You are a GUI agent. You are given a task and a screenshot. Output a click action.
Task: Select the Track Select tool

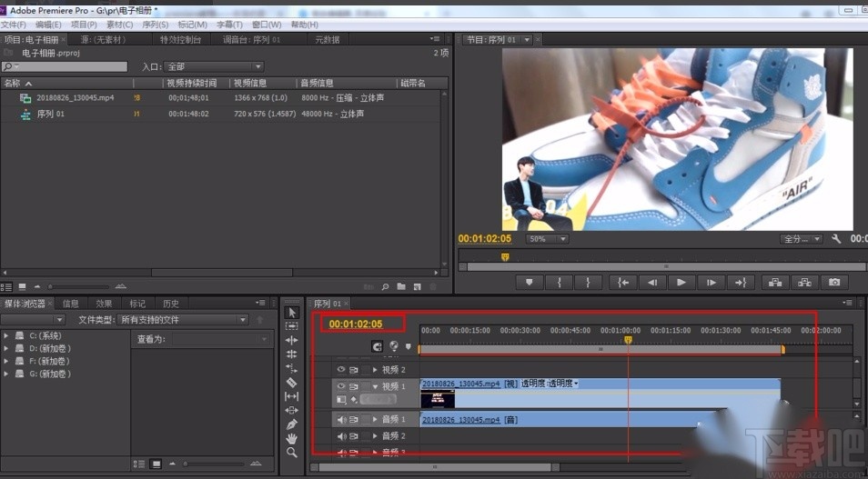pyautogui.click(x=292, y=326)
